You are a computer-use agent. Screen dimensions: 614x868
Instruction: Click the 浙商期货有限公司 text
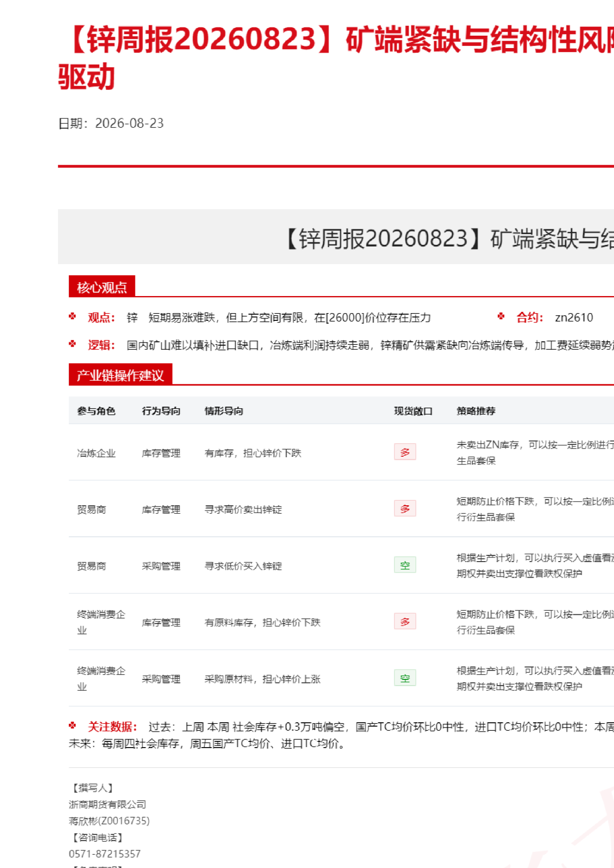pos(108,804)
